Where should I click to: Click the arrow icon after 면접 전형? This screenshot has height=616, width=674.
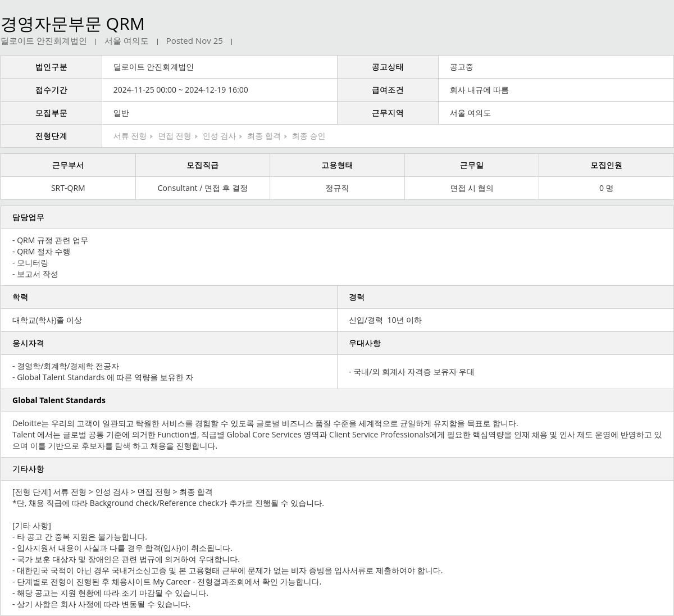click(x=196, y=136)
